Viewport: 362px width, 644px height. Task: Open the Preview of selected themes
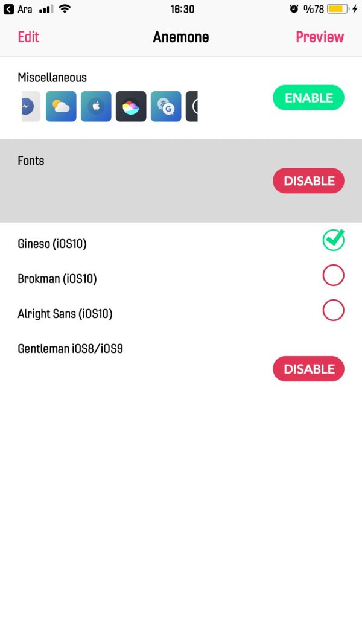point(320,37)
